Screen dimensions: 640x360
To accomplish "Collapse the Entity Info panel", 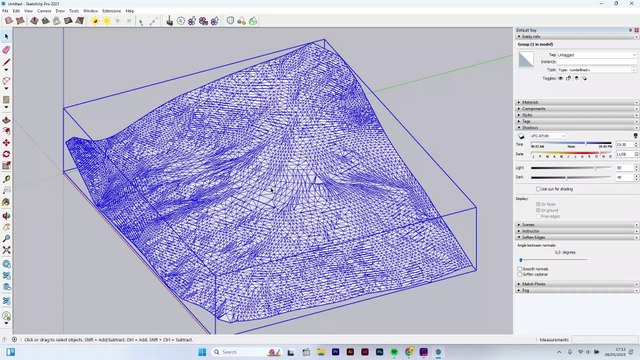I will click(x=576, y=37).
